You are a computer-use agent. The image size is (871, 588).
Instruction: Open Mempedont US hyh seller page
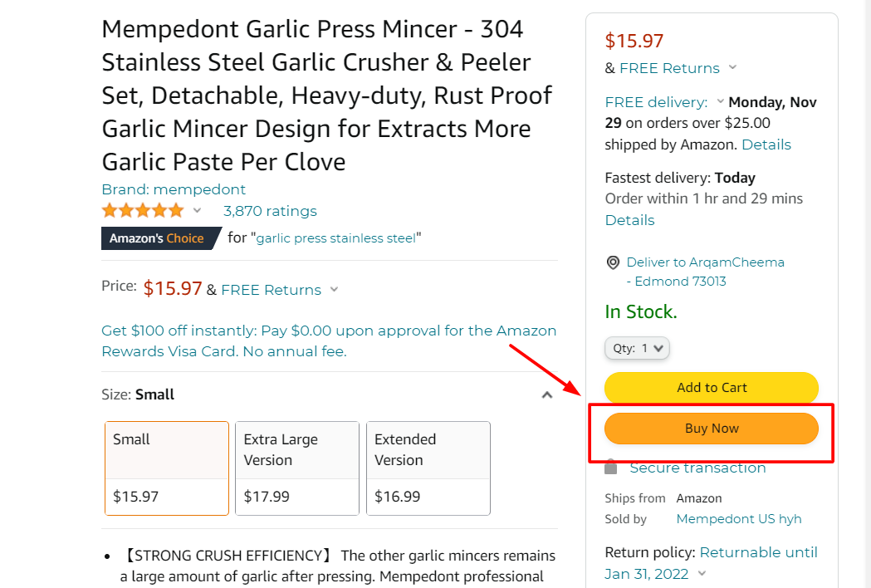[739, 519]
